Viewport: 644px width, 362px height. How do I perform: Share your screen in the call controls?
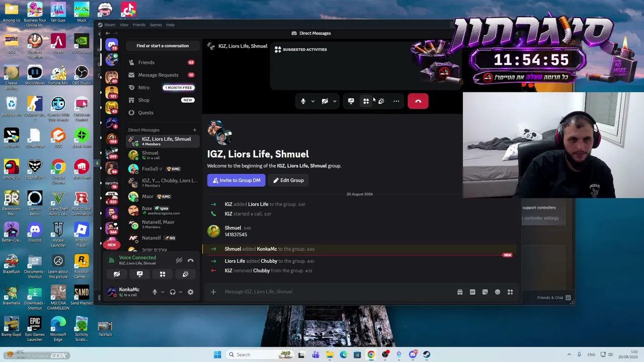coord(351,101)
